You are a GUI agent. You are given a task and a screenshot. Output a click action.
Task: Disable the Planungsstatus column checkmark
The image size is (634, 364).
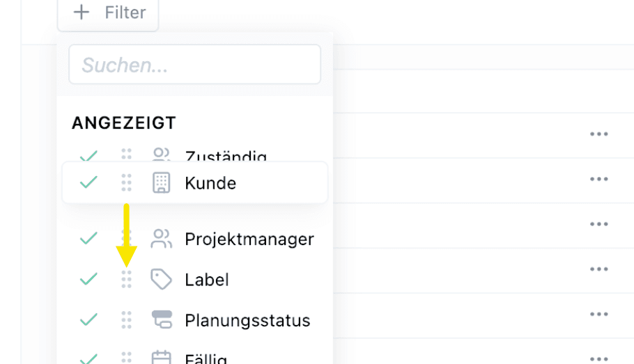pyautogui.click(x=88, y=319)
